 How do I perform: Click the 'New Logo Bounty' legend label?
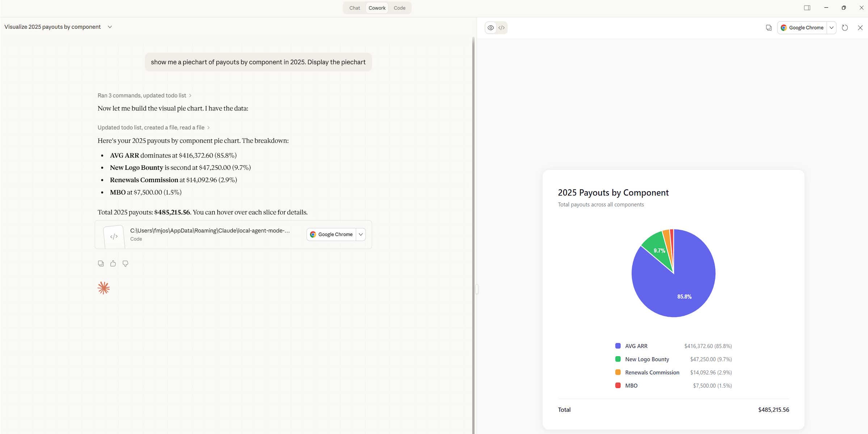[647, 359]
